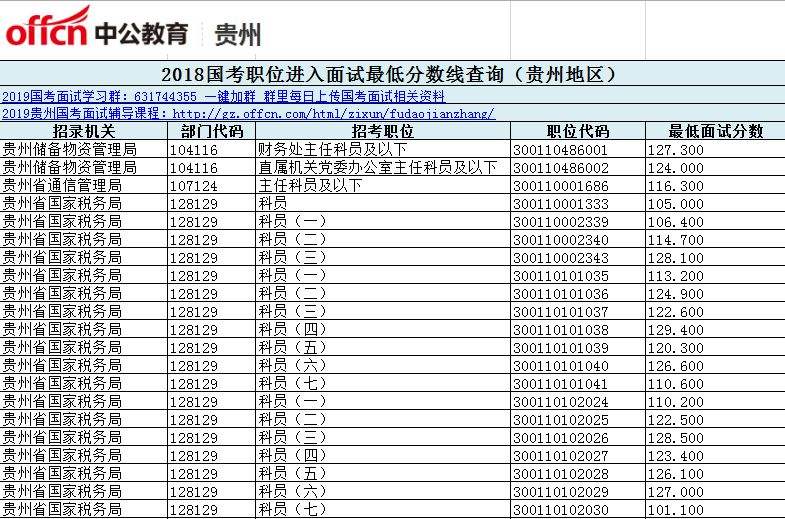Select score cell 122.500

tap(715, 419)
